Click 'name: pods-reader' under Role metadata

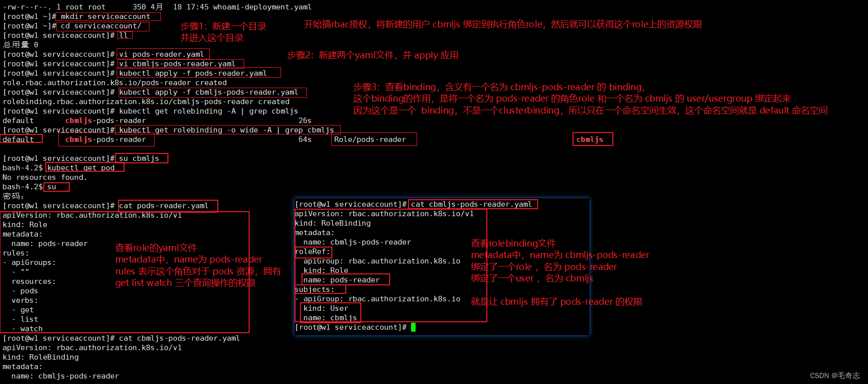click(x=49, y=244)
